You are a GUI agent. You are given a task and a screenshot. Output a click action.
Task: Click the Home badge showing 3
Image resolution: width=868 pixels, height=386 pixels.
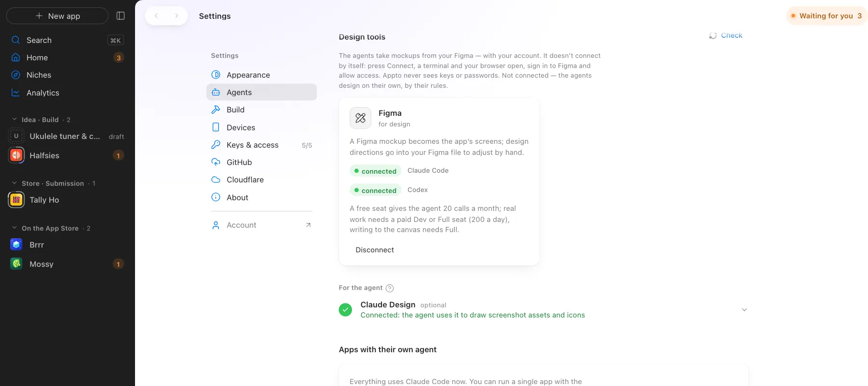point(119,58)
